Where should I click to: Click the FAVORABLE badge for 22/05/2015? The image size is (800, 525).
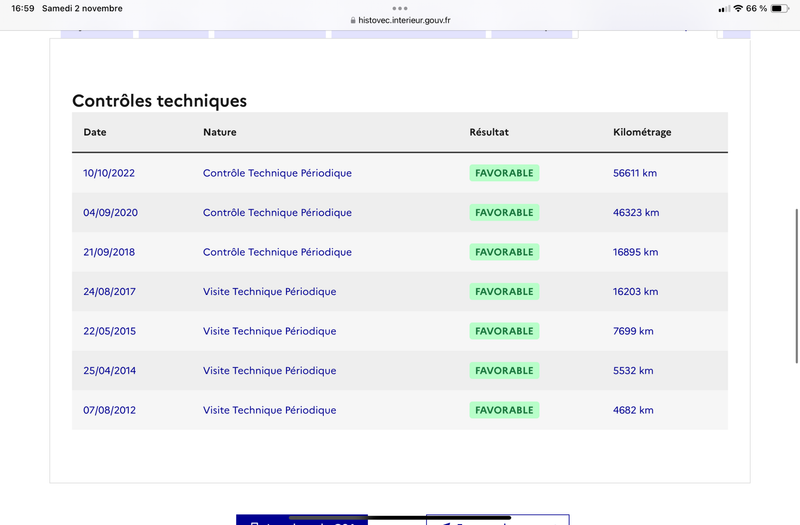(504, 331)
